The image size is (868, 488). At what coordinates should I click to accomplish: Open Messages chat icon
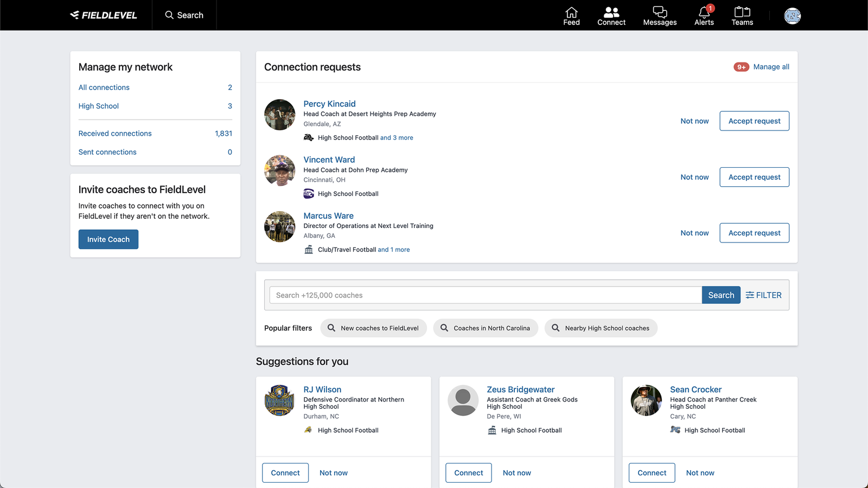coord(660,12)
